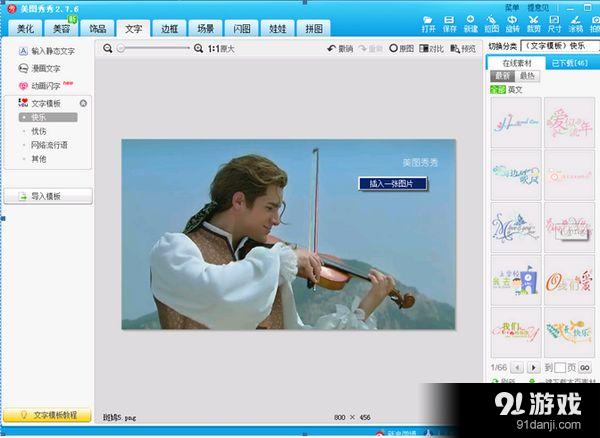Open the 文字模板教程 tutorial button

pyautogui.click(x=47, y=415)
